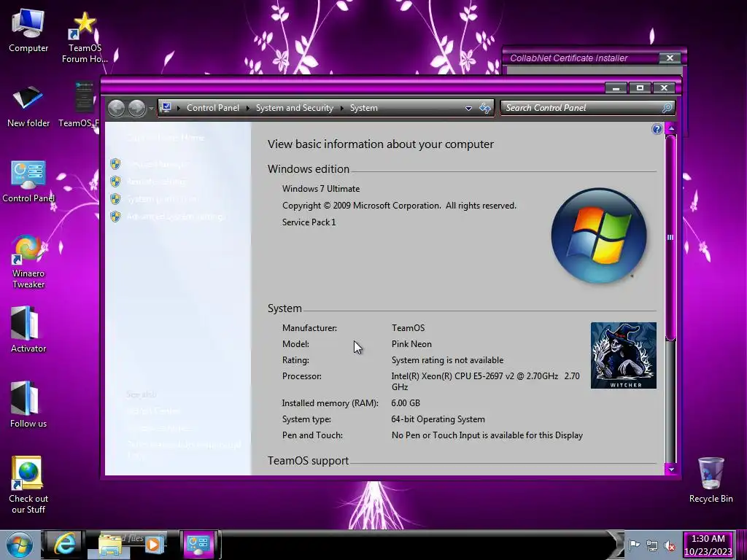Open Control Panel Home link

tap(166, 138)
